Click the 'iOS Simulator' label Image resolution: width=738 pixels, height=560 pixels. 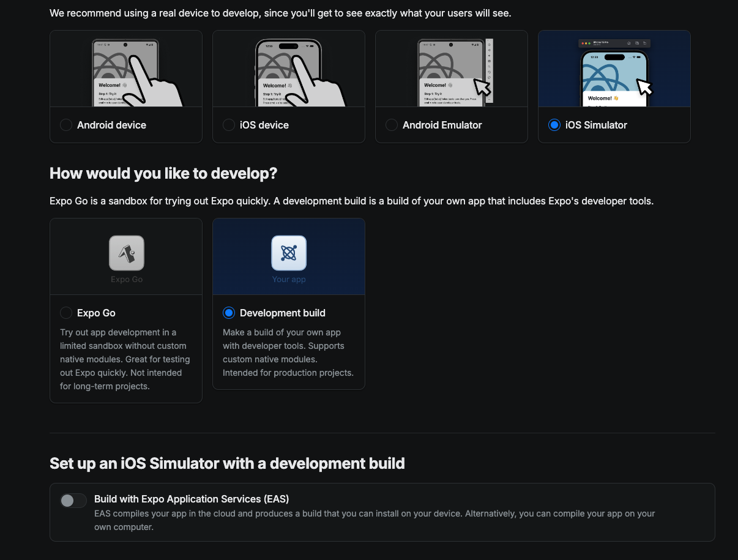(x=596, y=125)
